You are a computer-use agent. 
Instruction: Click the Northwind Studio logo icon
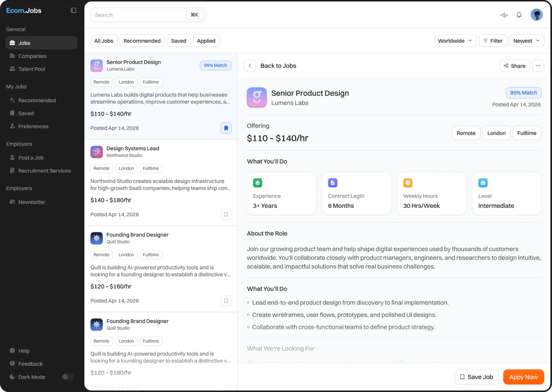(x=97, y=152)
